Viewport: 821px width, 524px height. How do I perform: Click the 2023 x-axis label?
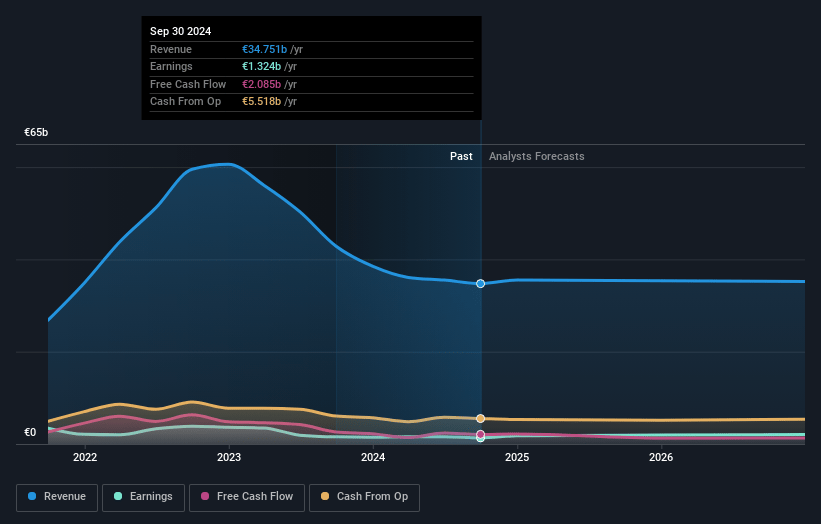click(x=229, y=458)
